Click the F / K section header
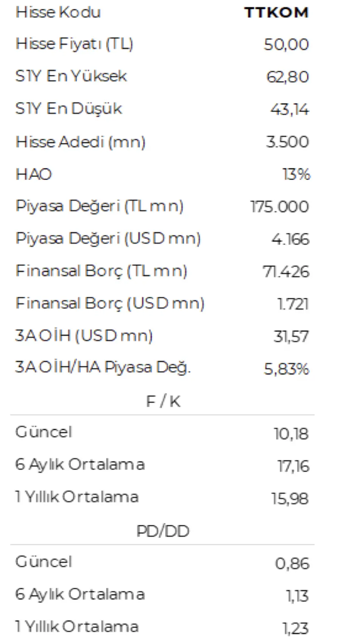 (x=163, y=402)
